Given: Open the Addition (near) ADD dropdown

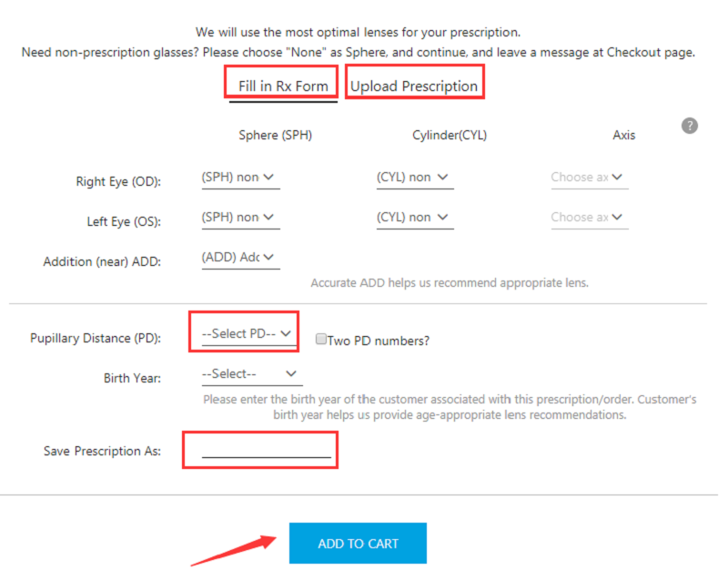Looking at the screenshot, I should (240, 258).
